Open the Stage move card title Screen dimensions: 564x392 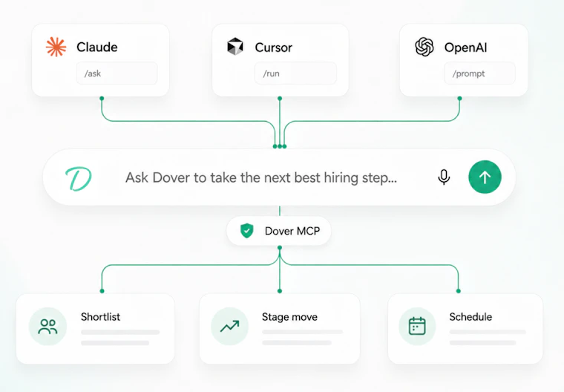tap(289, 317)
